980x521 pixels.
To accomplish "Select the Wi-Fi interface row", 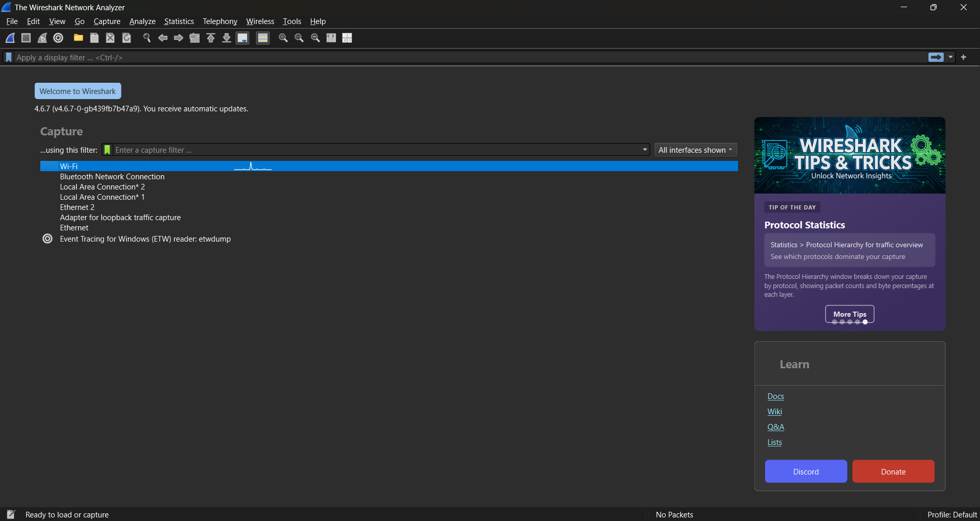I will (x=389, y=167).
